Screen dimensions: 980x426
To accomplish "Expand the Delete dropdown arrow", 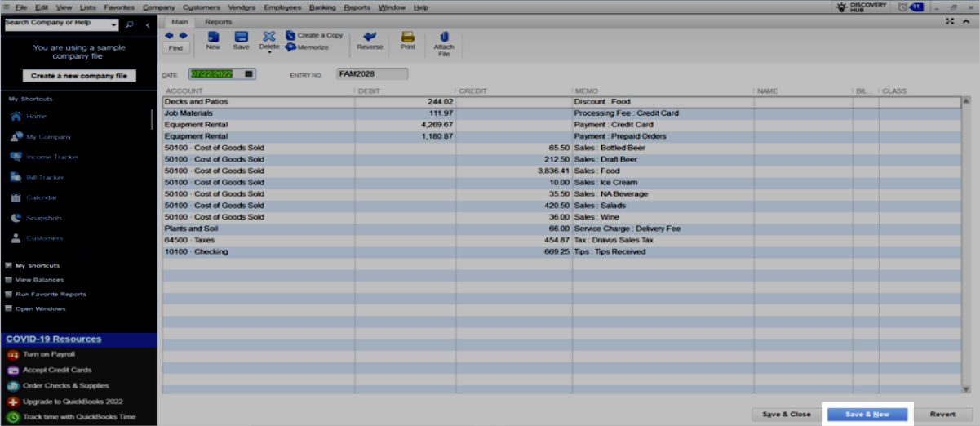I will tap(269, 54).
